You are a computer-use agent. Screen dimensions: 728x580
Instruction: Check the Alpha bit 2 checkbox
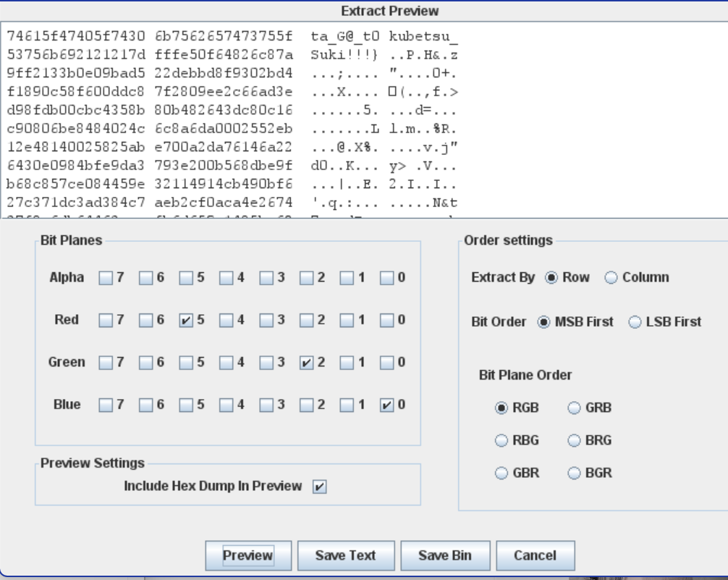[x=307, y=278]
